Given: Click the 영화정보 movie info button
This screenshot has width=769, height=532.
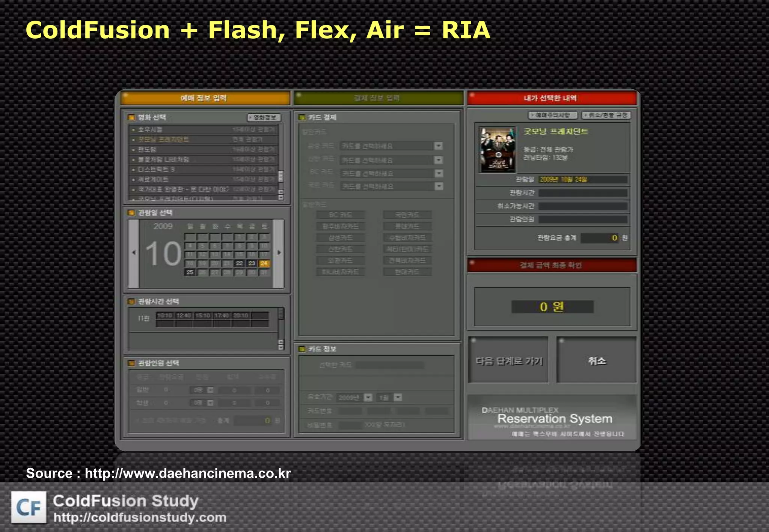Looking at the screenshot, I should coord(264,117).
